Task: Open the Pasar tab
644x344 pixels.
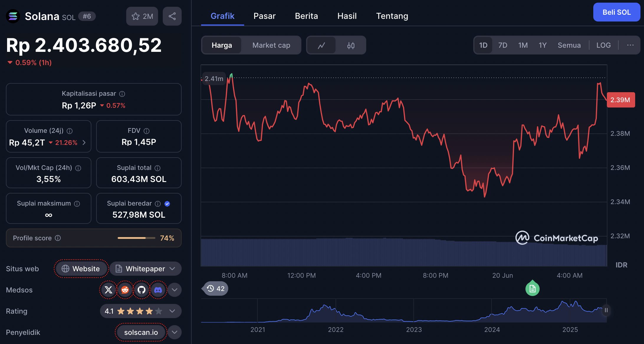Action: coord(264,16)
